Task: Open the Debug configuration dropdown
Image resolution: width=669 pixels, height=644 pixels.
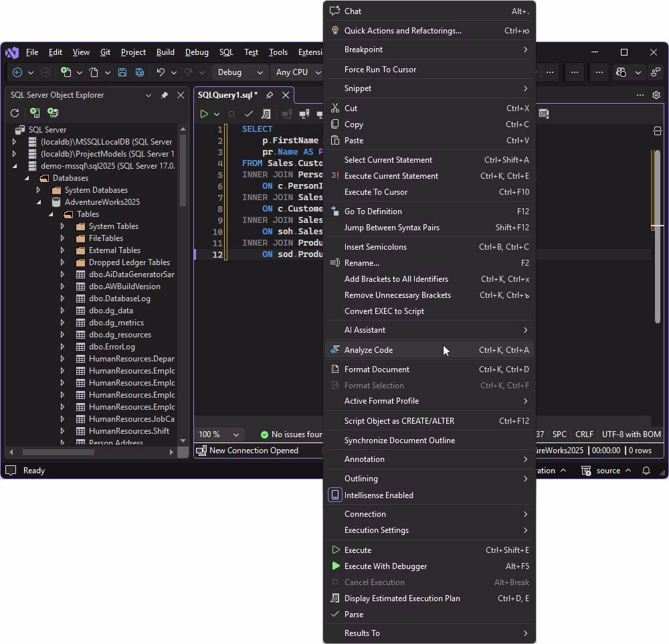Action: pyautogui.click(x=240, y=72)
